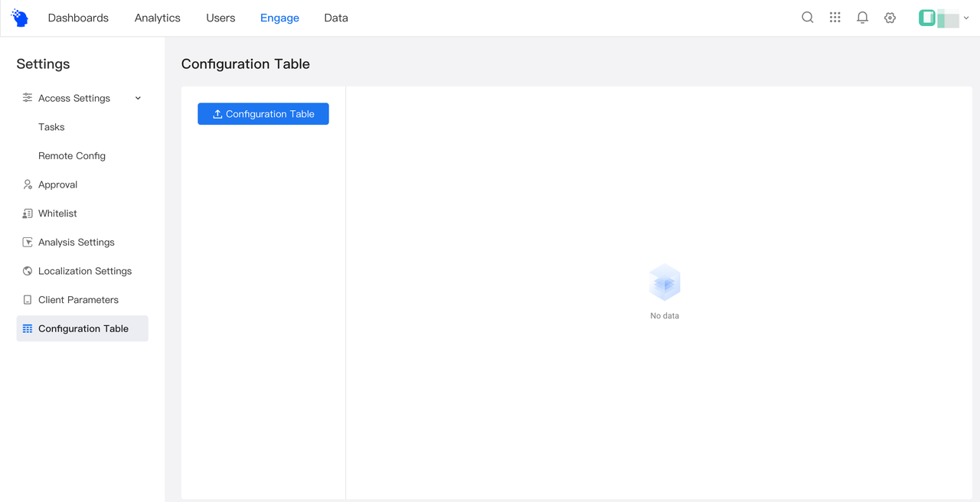Click the upload icon on the blue button

pos(217,114)
